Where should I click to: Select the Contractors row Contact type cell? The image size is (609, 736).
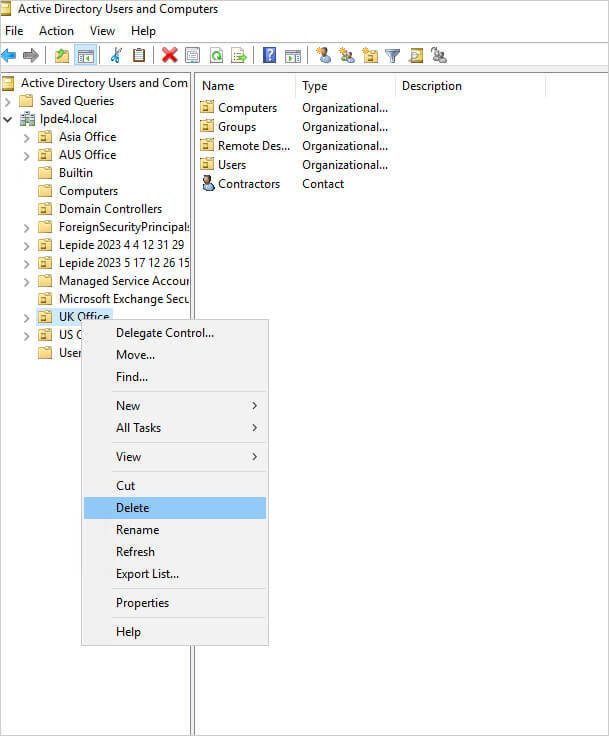point(323,184)
